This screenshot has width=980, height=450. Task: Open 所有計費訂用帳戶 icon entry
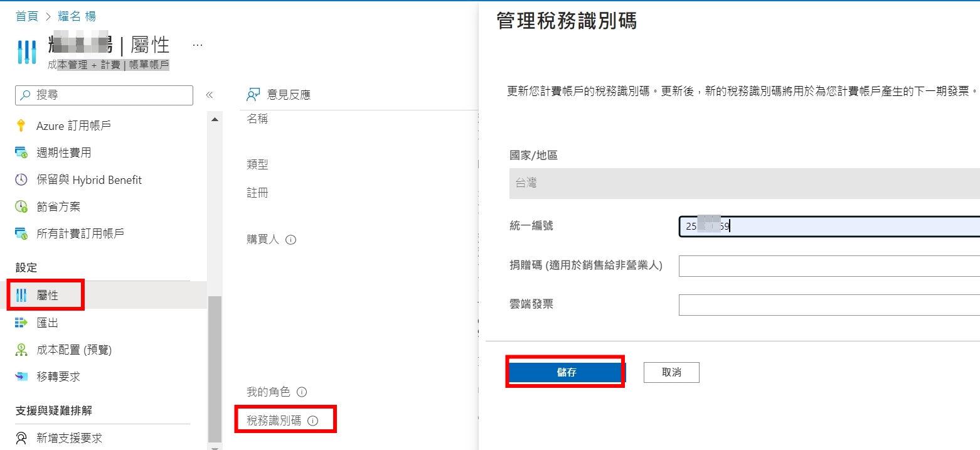click(x=21, y=233)
